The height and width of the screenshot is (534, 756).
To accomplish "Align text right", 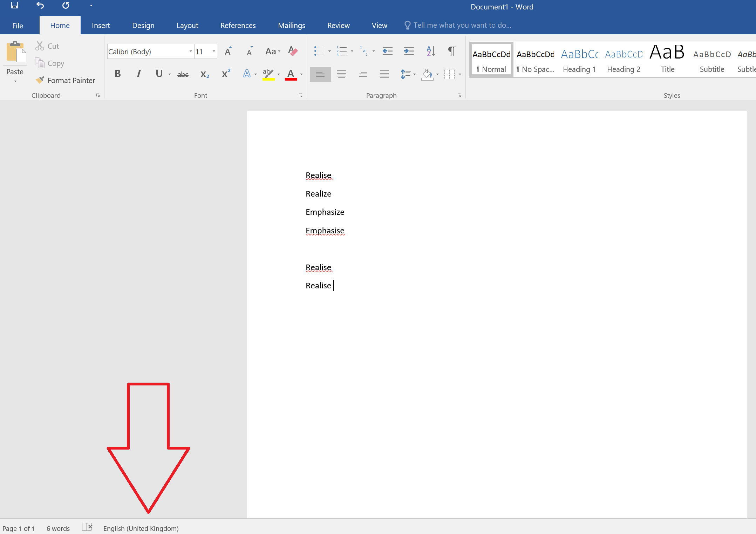I will coord(363,74).
